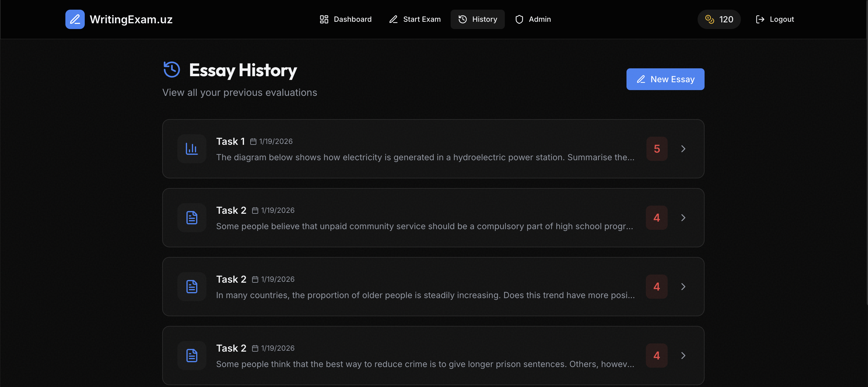Expand the prison sentences essay chevron
868x387 pixels.
[x=683, y=355]
